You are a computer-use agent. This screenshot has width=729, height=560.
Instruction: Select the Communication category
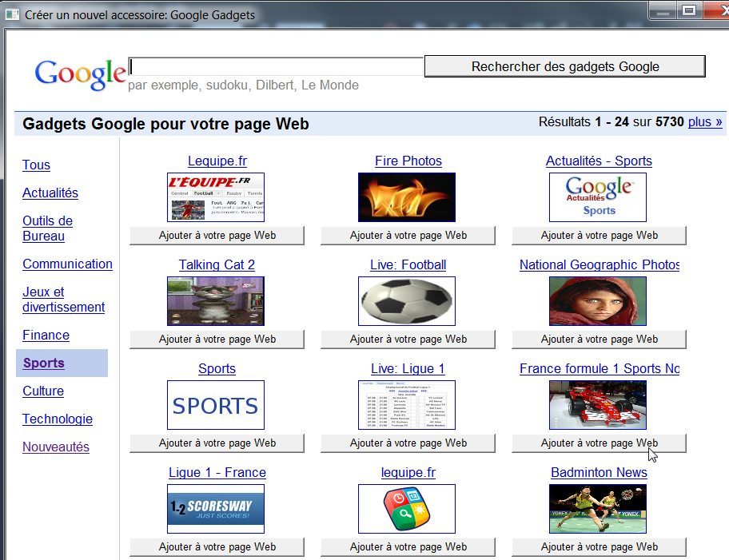coord(67,264)
